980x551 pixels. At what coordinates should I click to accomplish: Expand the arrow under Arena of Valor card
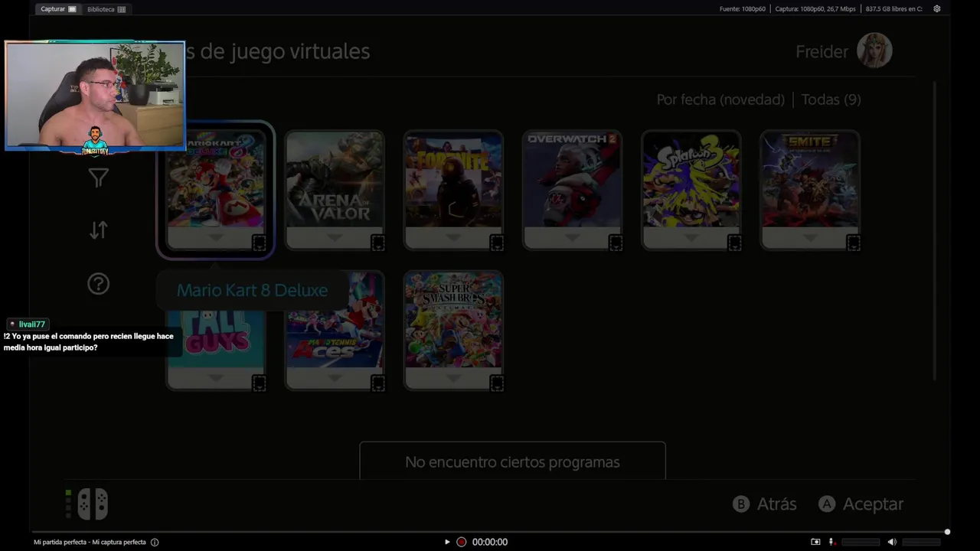(x=335, y=238)
